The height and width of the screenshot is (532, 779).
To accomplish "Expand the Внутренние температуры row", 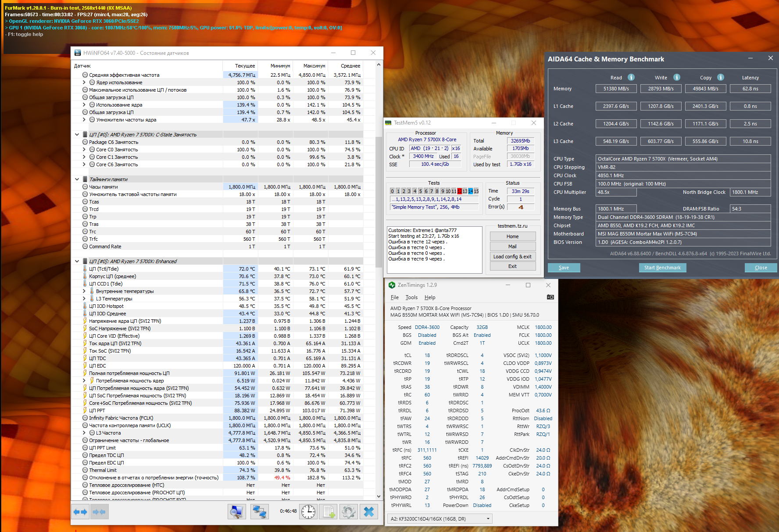I will point(84,291).
